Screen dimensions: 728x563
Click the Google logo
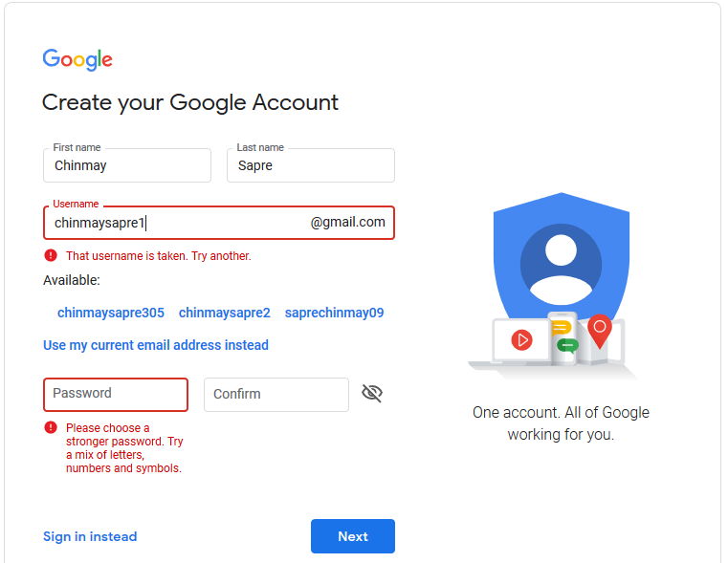[x=77, y=59]
